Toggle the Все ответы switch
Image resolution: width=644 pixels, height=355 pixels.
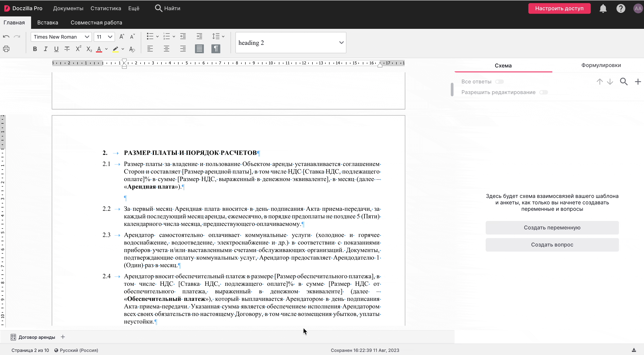(499, 82)
